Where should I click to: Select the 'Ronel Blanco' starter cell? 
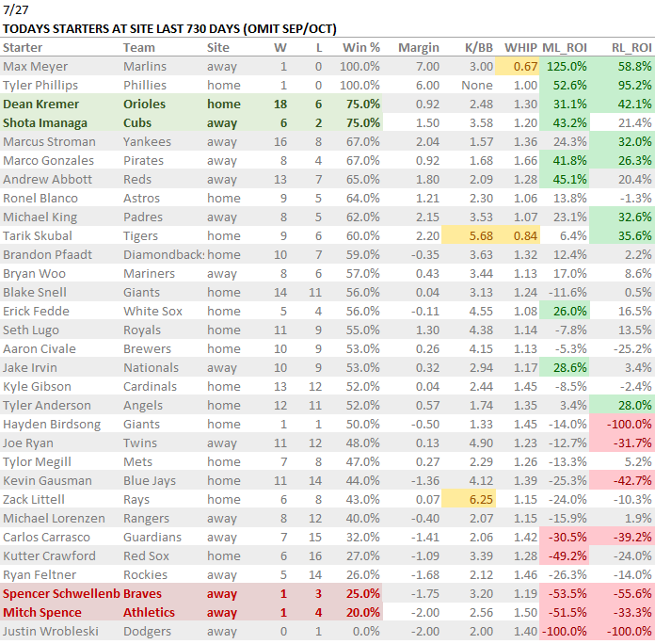[x=40, y=198]
